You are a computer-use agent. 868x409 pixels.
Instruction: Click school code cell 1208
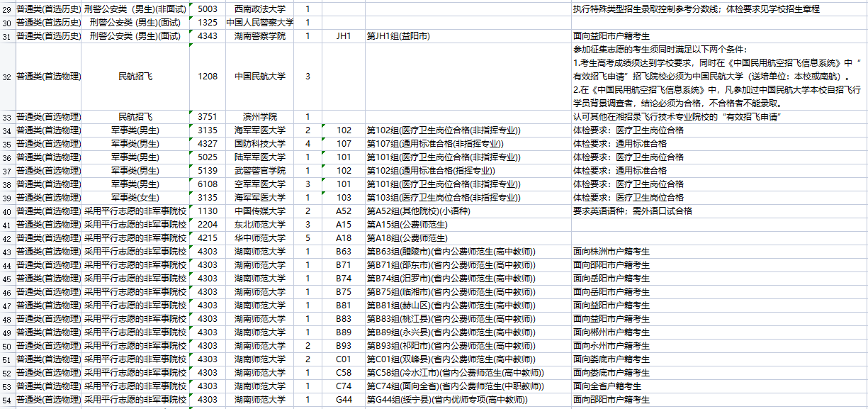click(208, 77)
